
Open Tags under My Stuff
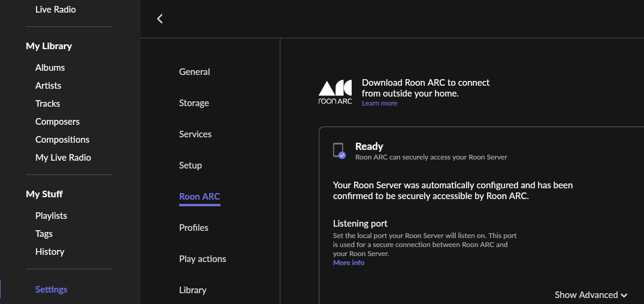tap(44, 234)
